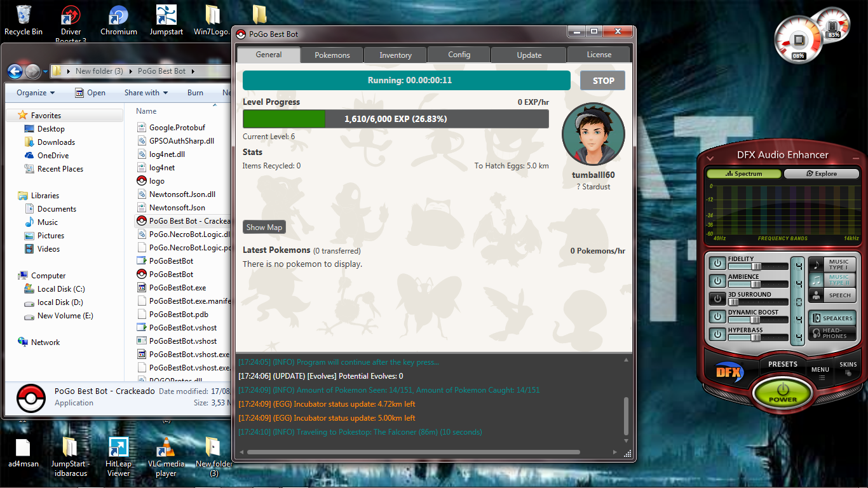Click the Show Map button
This screenshot has height=488, width=868.
264,227
